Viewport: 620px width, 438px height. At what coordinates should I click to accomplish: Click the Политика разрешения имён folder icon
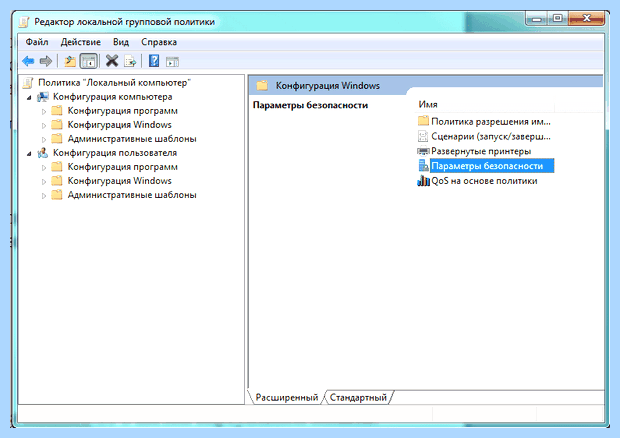click(423, 121)
